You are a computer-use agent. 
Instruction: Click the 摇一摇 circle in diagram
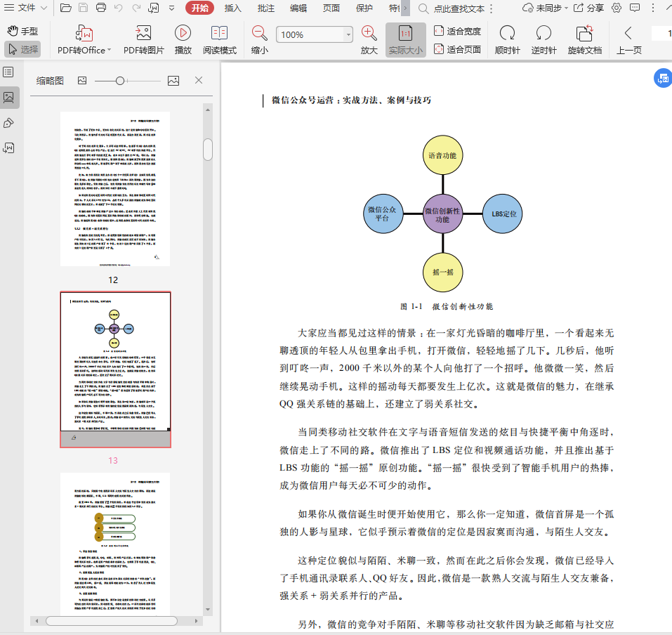click(x=442, y=273)
